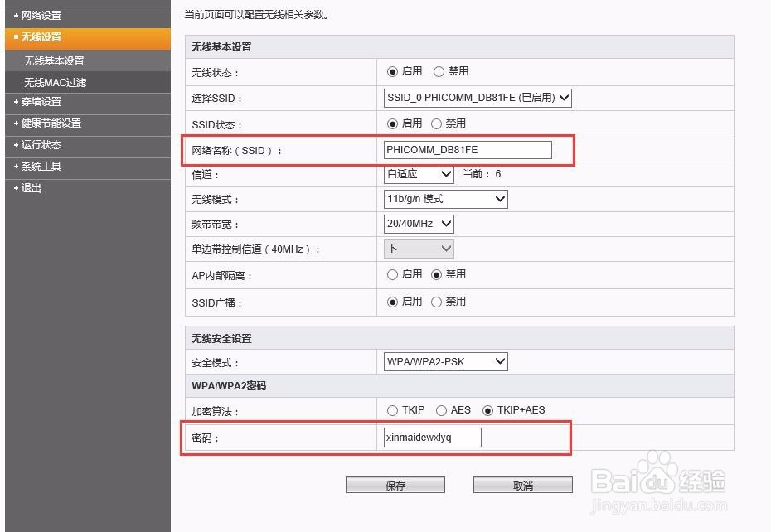
Task: Enable AP内部隔离
Action: point(392,274)
